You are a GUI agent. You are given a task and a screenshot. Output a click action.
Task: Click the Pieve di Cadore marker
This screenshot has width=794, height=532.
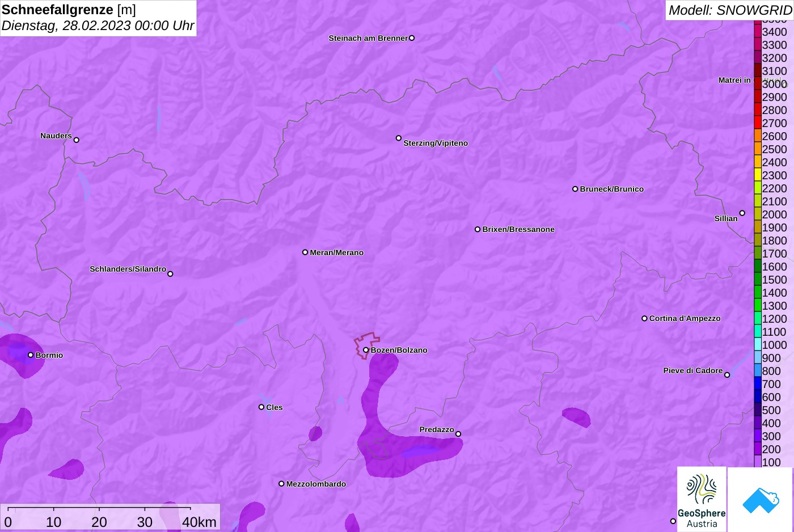click(727, 375)
